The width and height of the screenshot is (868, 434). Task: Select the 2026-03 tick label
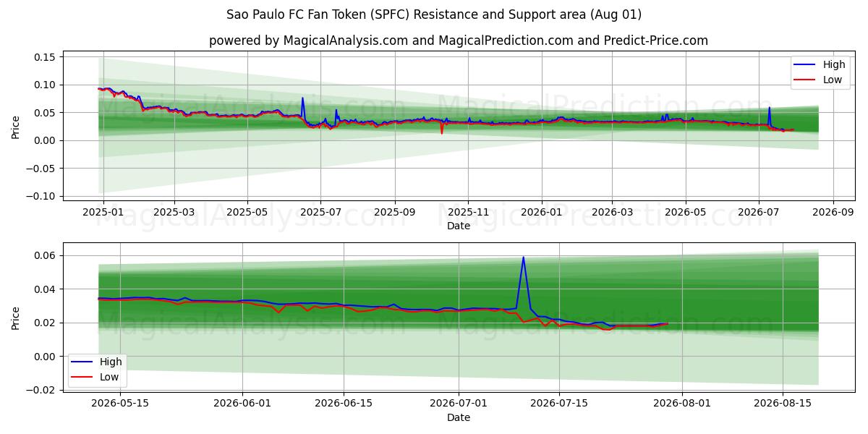(612, 212)
